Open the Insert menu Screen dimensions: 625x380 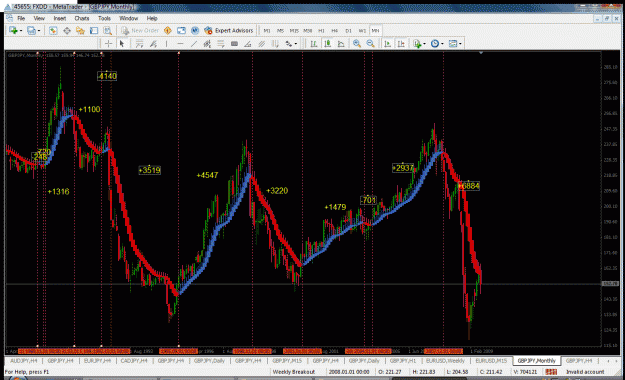coord(60,18)
